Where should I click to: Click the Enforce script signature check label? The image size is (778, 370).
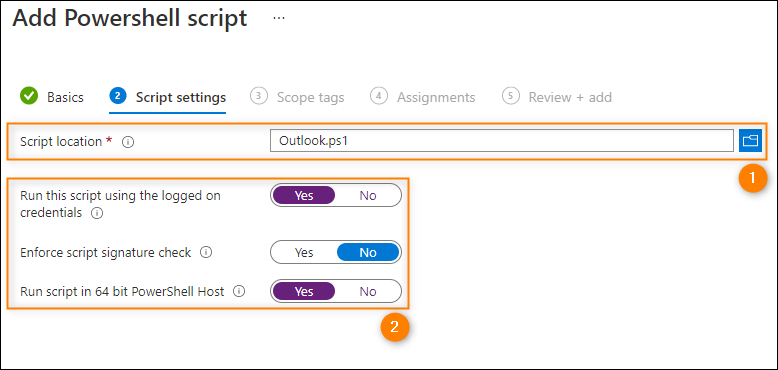[105, 252]
